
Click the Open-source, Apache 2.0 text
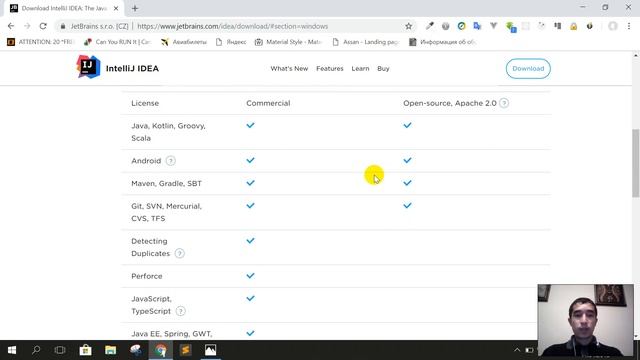click(x=450, y=103)
